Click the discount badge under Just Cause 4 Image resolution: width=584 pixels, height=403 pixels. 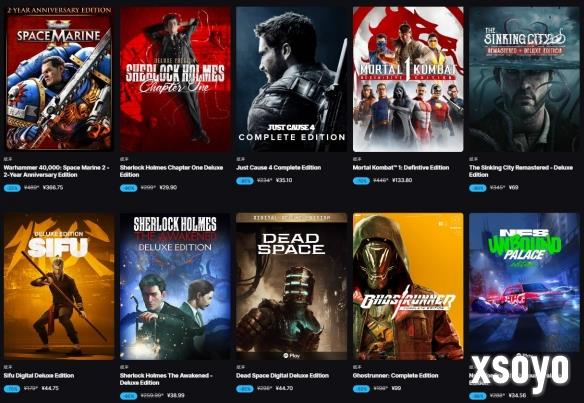[245, 181]
